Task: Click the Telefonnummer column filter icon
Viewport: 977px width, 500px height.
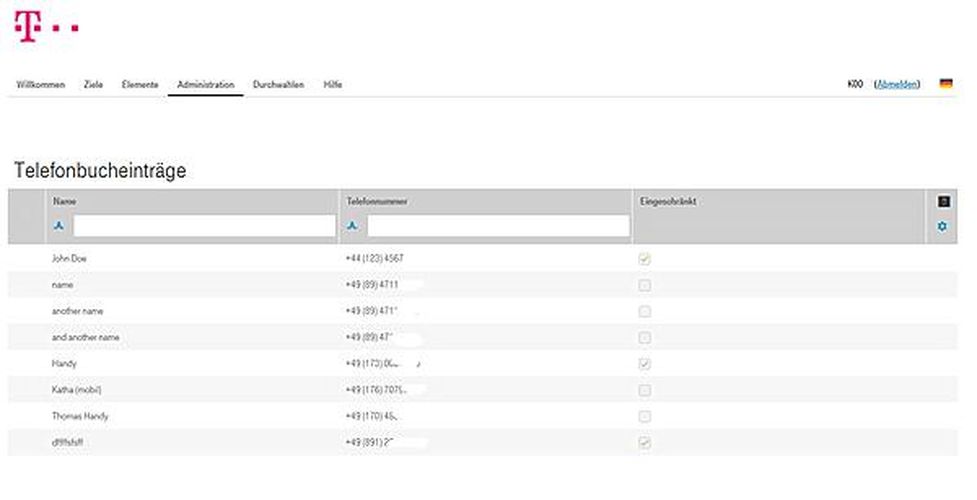Action: [x=353, y=226]
